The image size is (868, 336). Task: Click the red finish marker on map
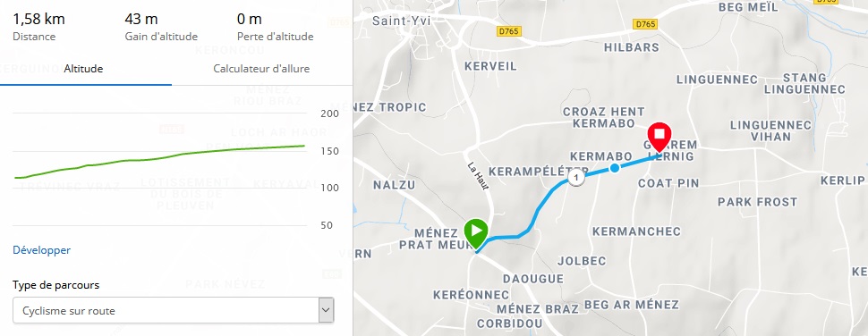(660, 137)
